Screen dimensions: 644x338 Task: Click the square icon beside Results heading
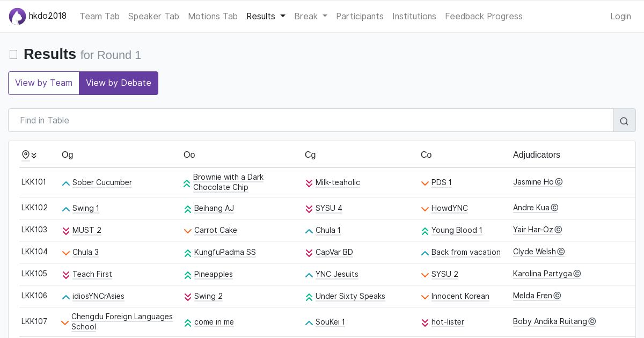click(x=13, y=55)
